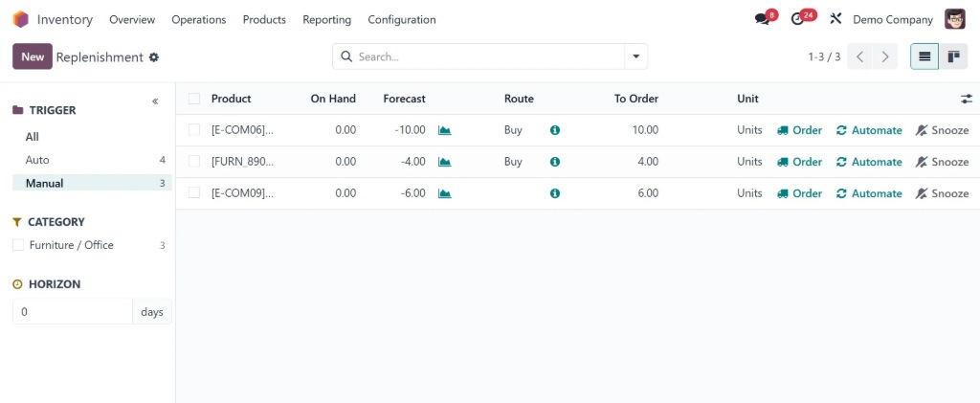Tick the Furniture / Office category checkbox
The height and width of the screenshot is (403, 980).
[18, 245]
